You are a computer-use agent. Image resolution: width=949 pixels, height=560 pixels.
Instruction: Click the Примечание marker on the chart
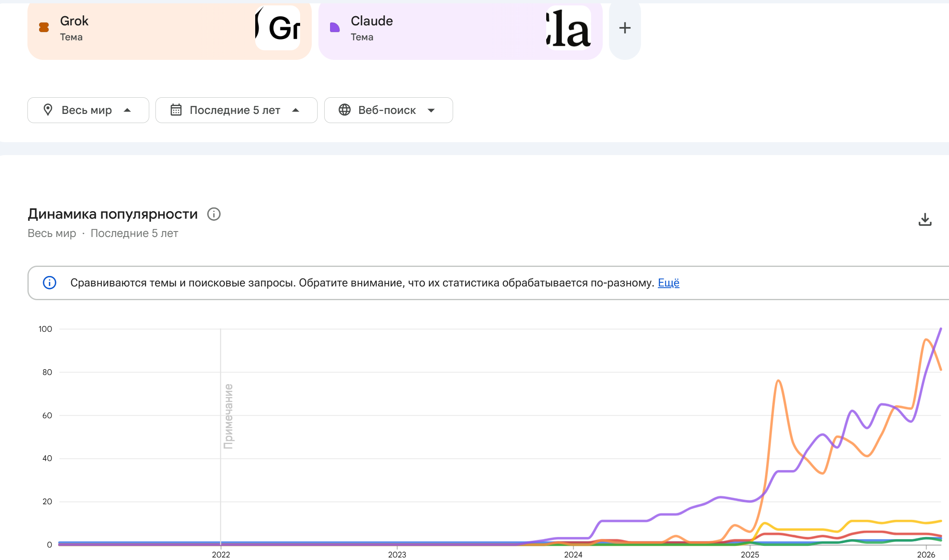pyautogui.click(x=228, y=416)
